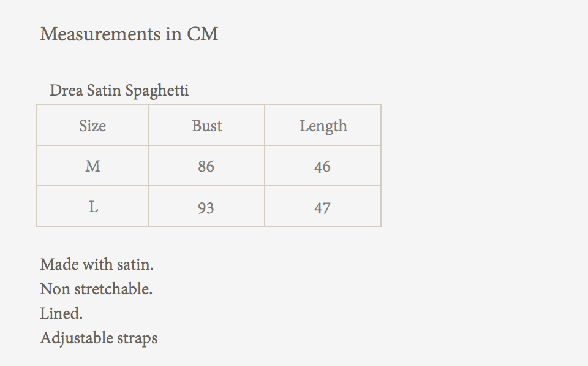Click the length value 46
The width and height of the screenshot is (588, 366).
322,167
